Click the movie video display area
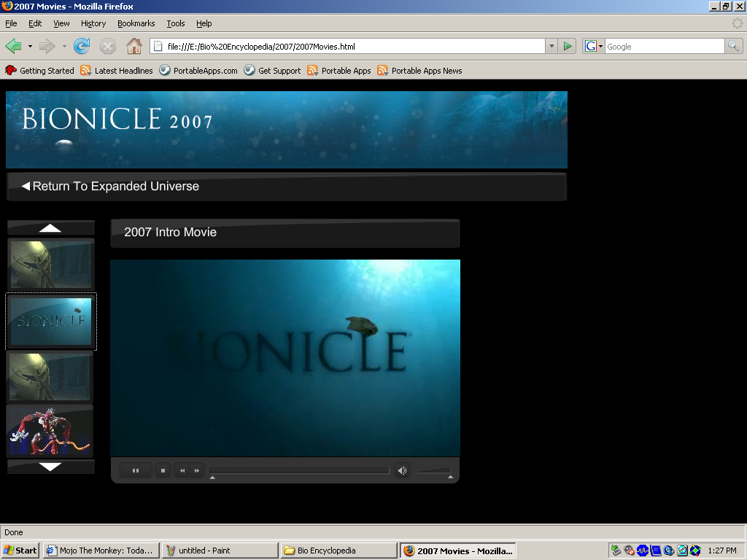 click(x=285, y=357)
